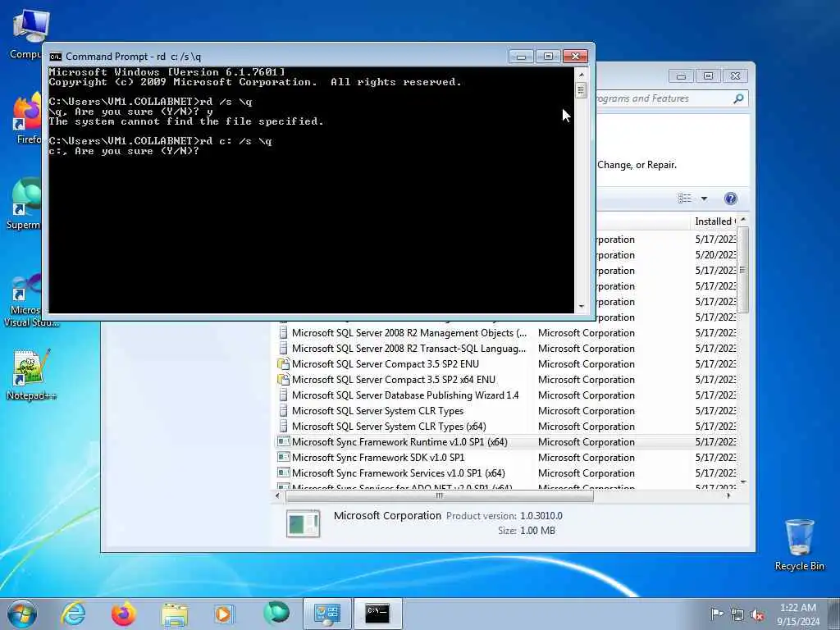Select Microsoft SQL Server Compact 3.5 SP2 ENU

506,363
